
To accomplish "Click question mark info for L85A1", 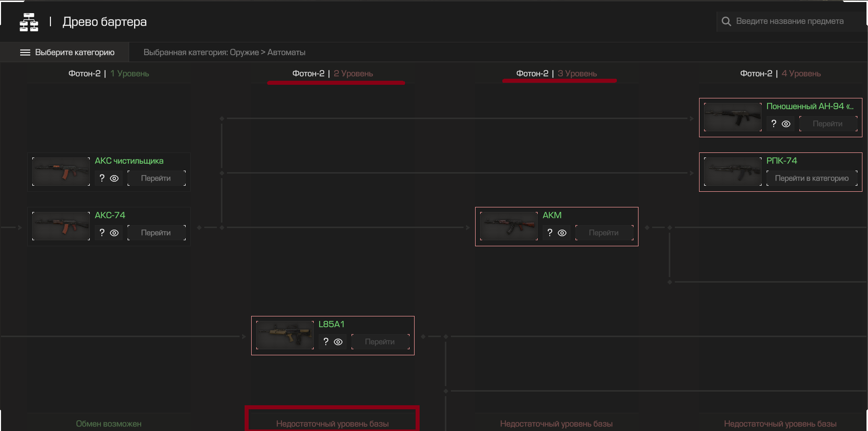I will 326,342.
